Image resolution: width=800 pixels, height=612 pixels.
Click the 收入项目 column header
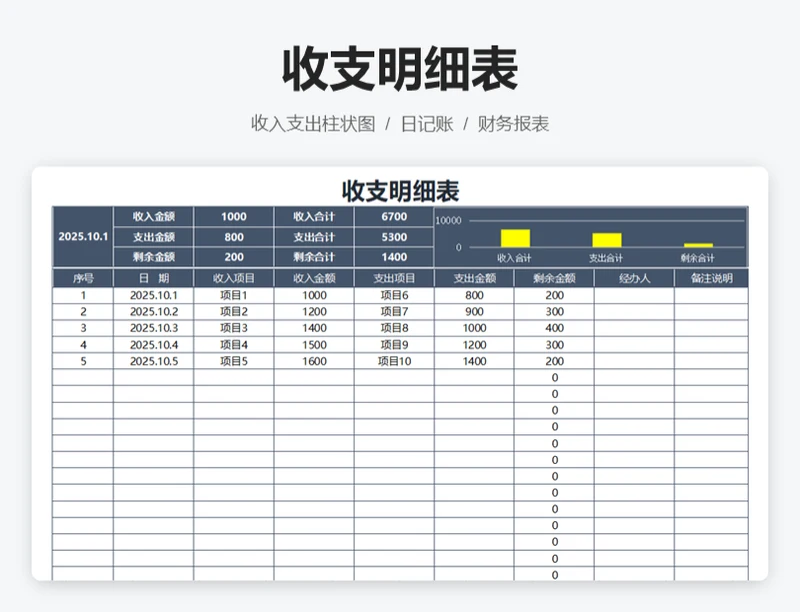coord(234,278)
